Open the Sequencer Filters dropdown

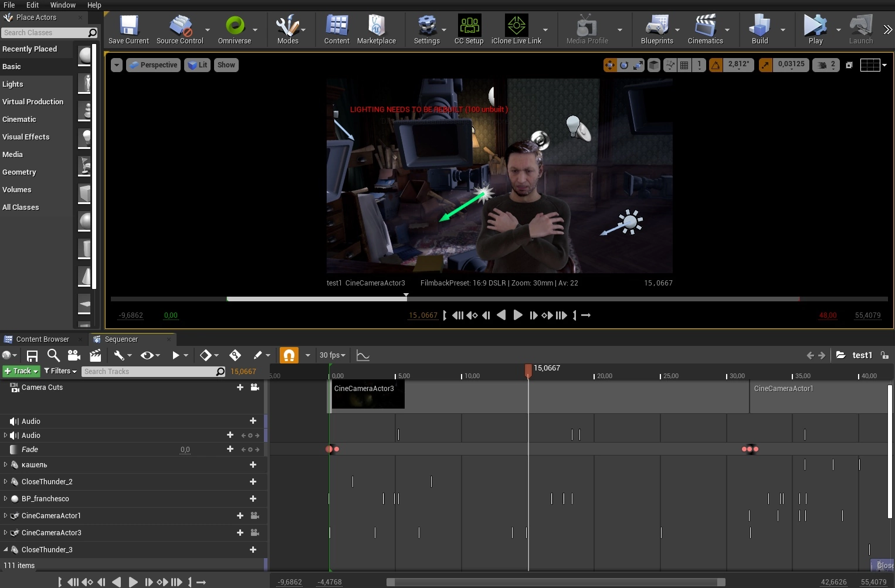point(60,371)
